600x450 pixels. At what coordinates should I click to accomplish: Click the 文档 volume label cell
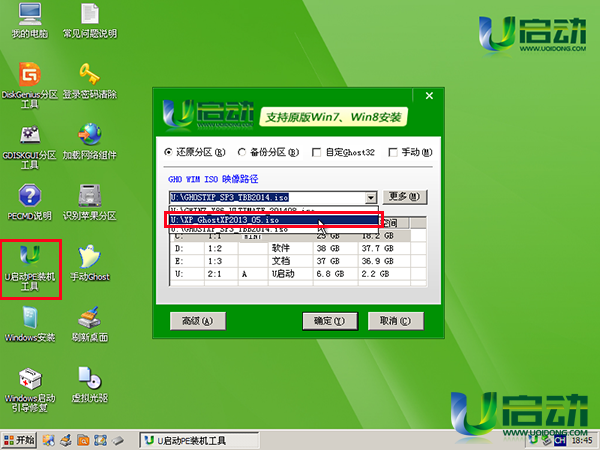[x=281, y=261]
